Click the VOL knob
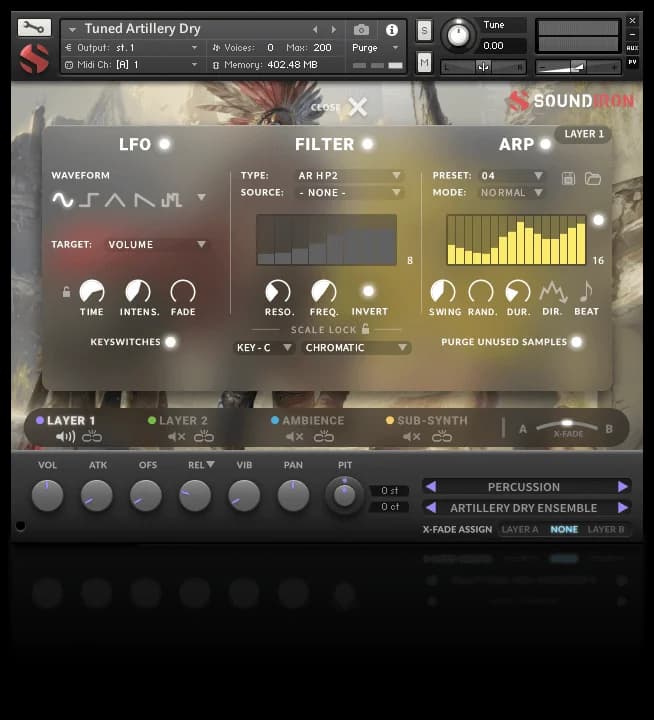 (x=47, y=496)
